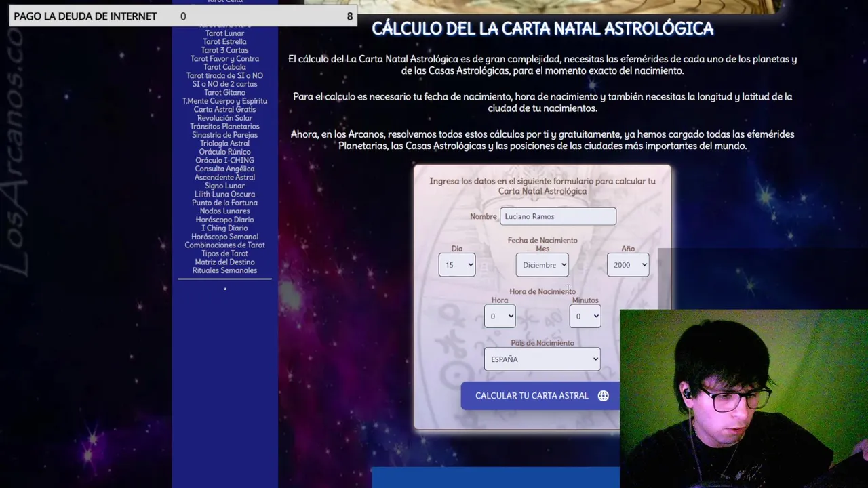Open the Consulta Angélica link

(224, 169)
